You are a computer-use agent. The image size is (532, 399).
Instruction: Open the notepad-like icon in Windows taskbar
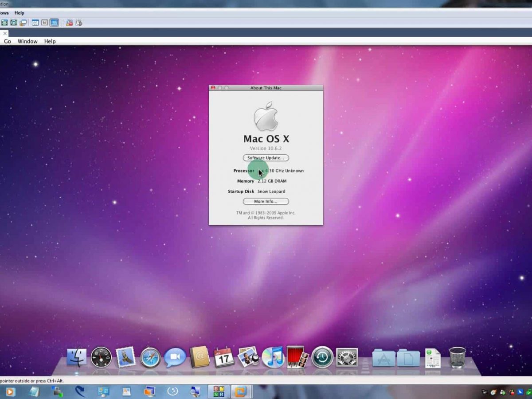click(34, 391)
